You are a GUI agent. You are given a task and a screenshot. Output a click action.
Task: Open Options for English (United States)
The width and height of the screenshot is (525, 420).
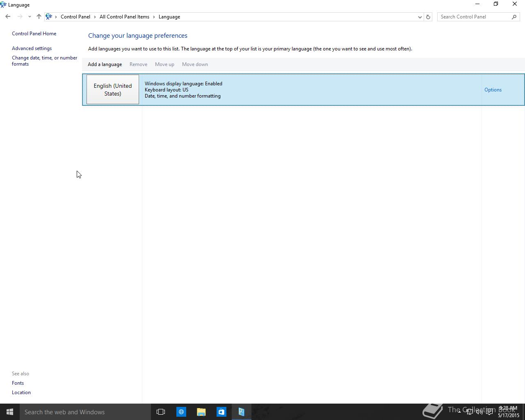point(493,90)
